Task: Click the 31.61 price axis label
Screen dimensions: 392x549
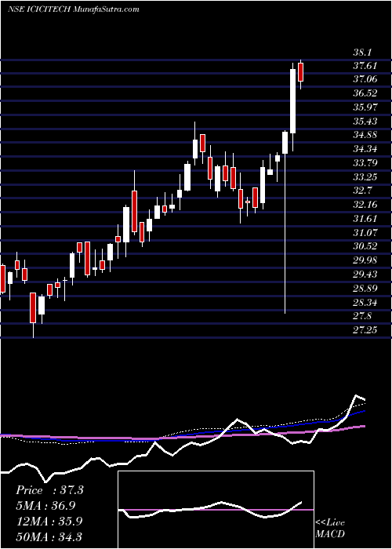Action: click(365, 219)
